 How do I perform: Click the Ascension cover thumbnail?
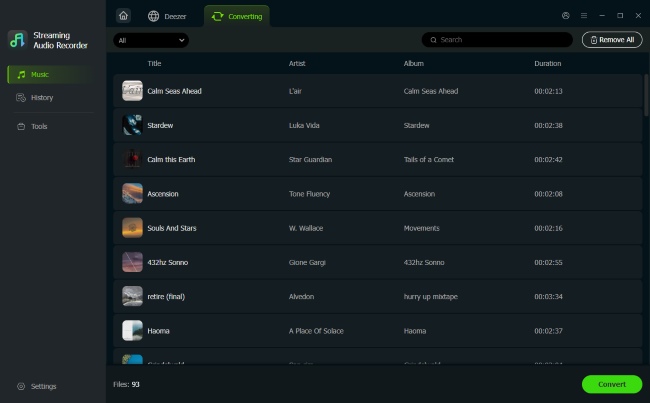click(132, 194)
